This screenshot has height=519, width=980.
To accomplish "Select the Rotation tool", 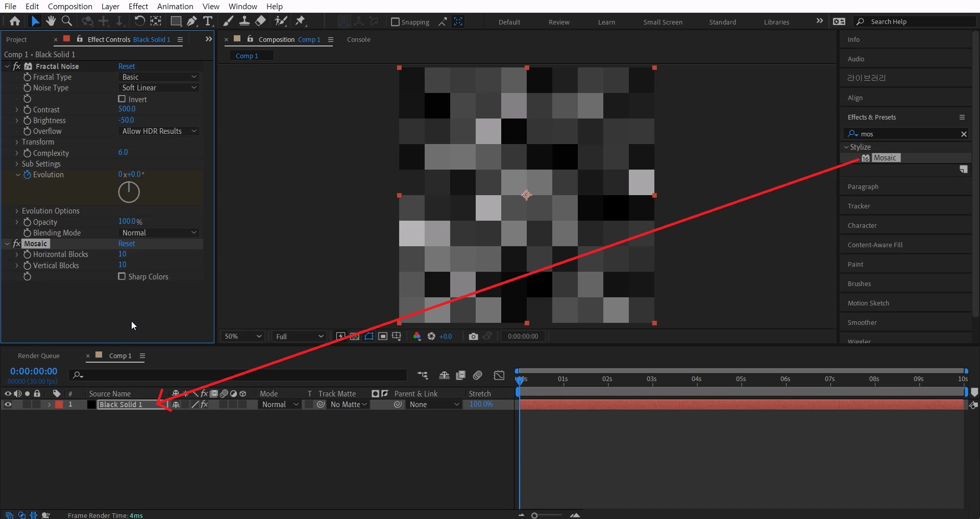I will tap(139, 21).
